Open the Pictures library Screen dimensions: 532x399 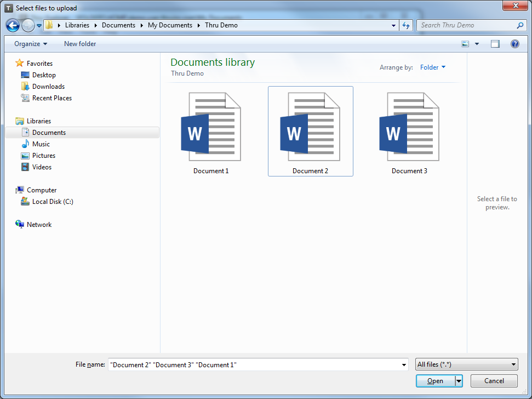coord(44,156)
